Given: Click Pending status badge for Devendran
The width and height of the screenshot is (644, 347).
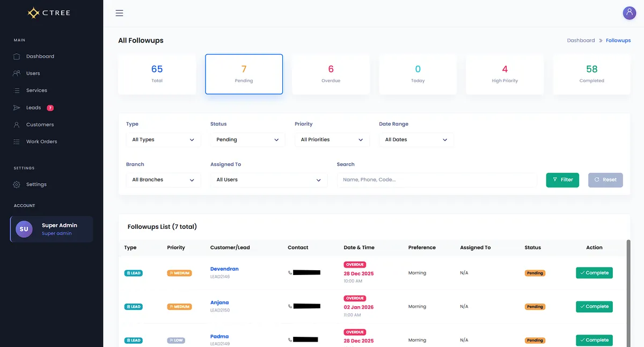Looking at the screenshot, I should tap(535, 273).
